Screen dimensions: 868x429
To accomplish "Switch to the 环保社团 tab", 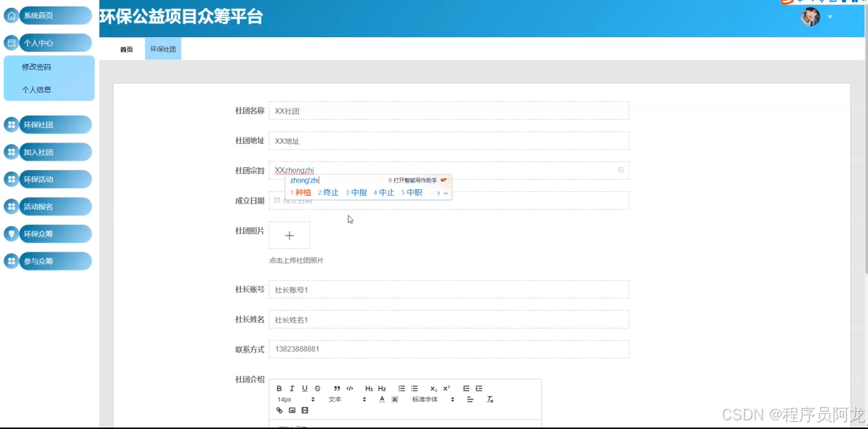I will coord(163,49).
